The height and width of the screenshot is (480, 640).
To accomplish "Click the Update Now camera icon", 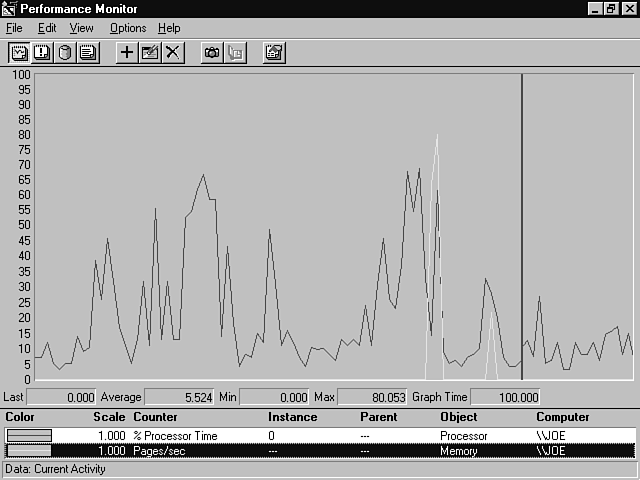I will 212,53.
